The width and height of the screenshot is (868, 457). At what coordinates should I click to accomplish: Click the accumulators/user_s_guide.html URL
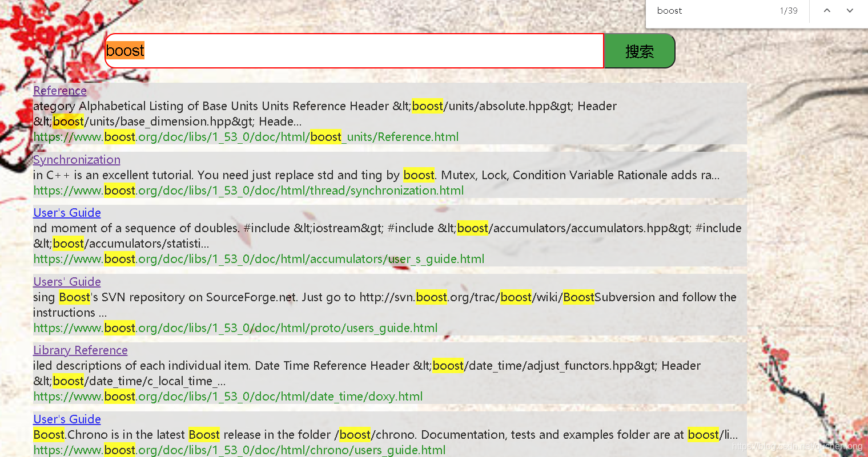point(259,259)
